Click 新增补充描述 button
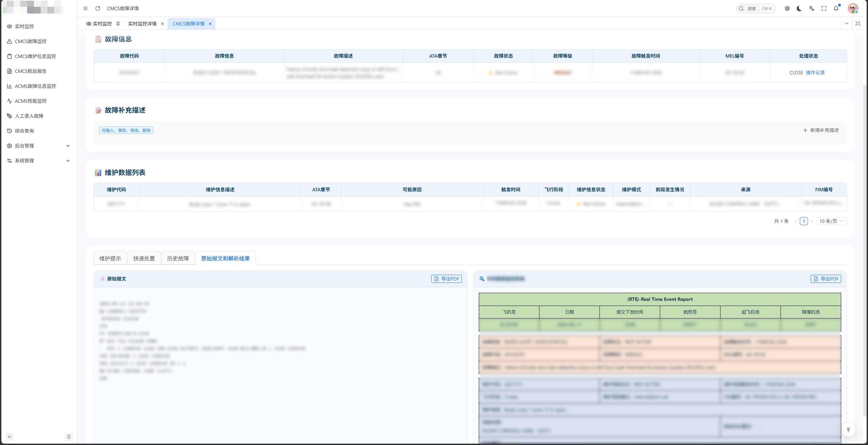Image resolution: width=868 pixels, height=445 pixels. point(821,130)
